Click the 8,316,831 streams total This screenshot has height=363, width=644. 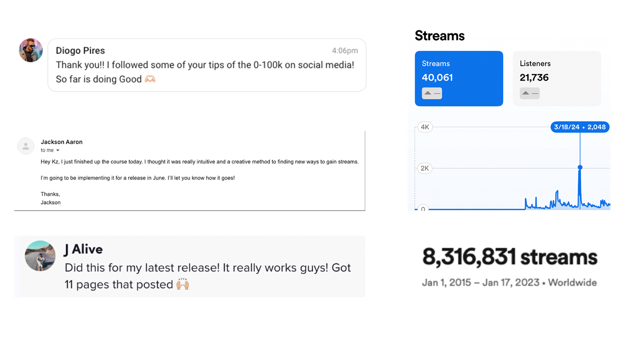pos(510,257)
